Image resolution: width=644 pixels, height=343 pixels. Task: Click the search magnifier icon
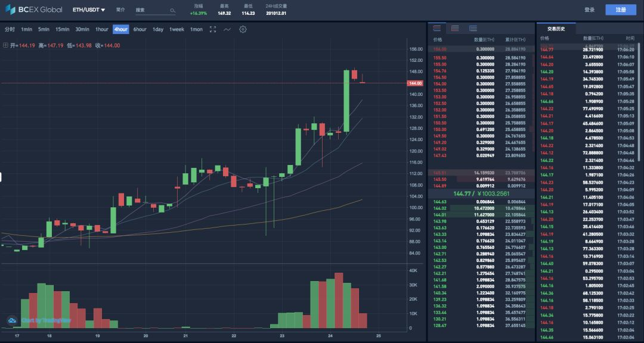(172, 10)
